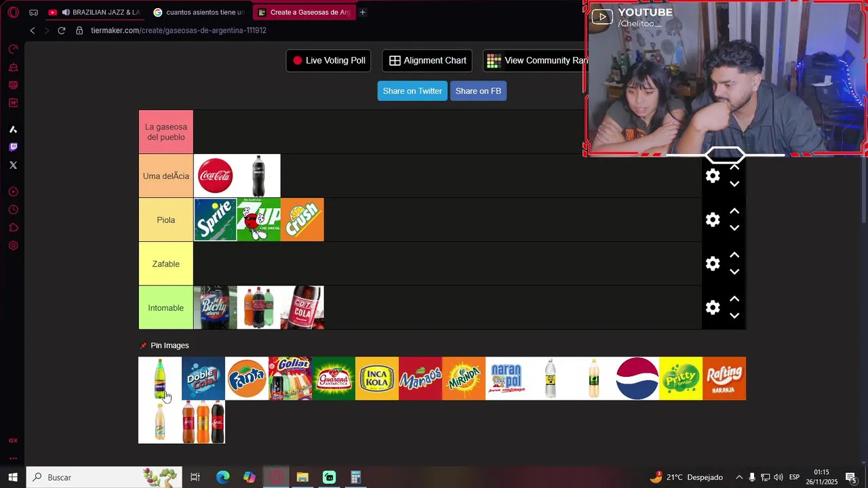Screen dimensions: 868x488
Task: Open settings gear for Zafable row
Action: tap(713, 264)
